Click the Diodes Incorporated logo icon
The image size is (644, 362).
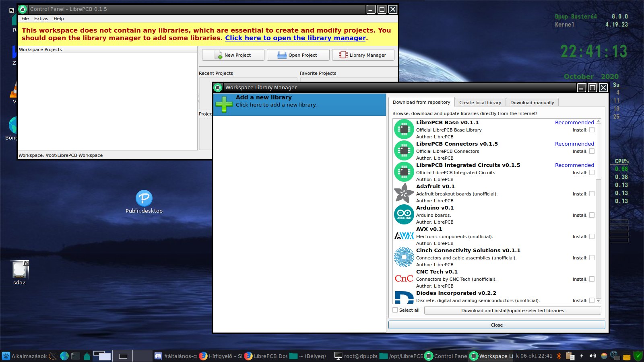[x=404, y=297]
